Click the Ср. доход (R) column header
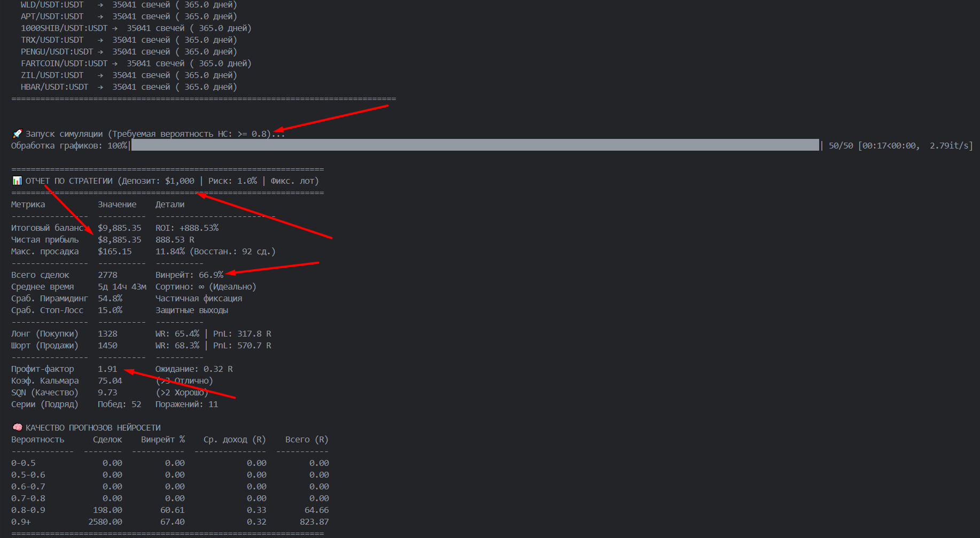Viewport: 980px width, 538px height. tap(235, 440)
